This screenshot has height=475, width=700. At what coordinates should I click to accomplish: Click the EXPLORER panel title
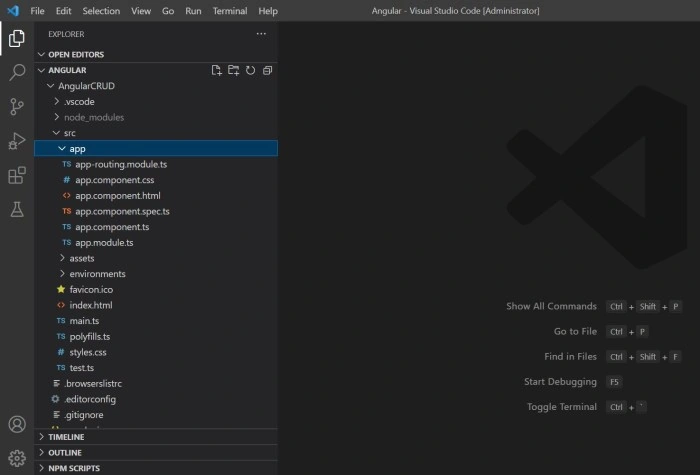[66, 34]
